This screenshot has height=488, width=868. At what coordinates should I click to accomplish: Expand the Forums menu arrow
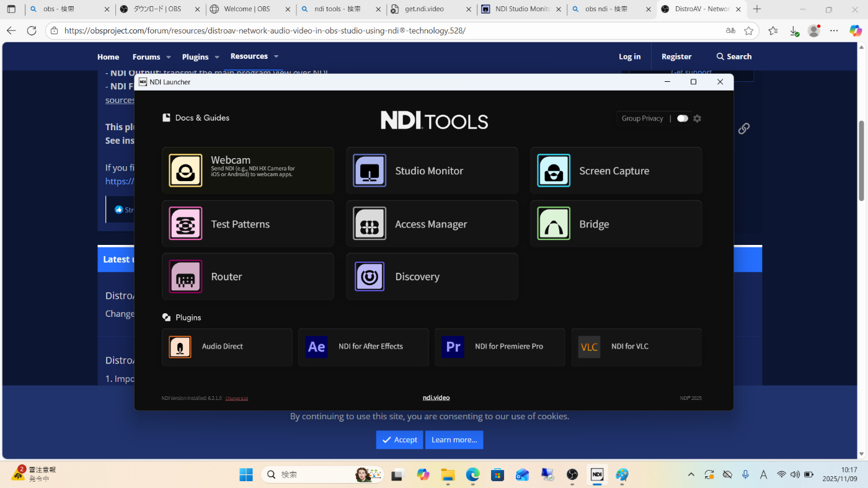click(168, 57)
